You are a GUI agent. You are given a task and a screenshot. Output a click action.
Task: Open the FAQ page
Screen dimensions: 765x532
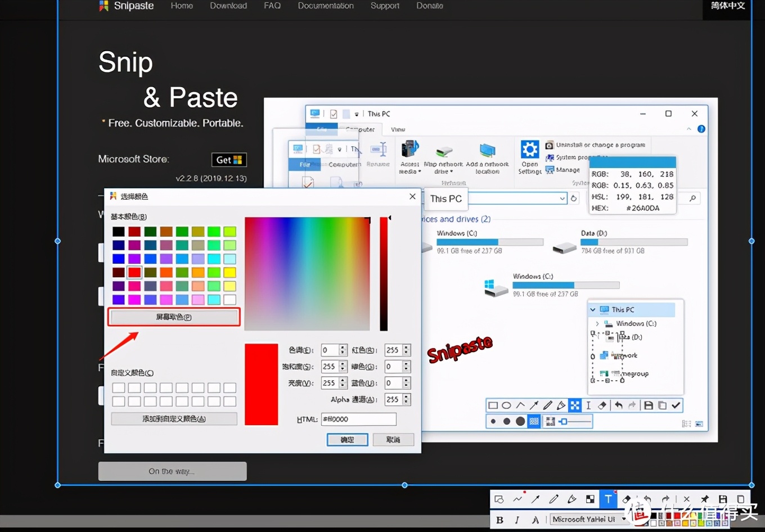coord(272,6)
